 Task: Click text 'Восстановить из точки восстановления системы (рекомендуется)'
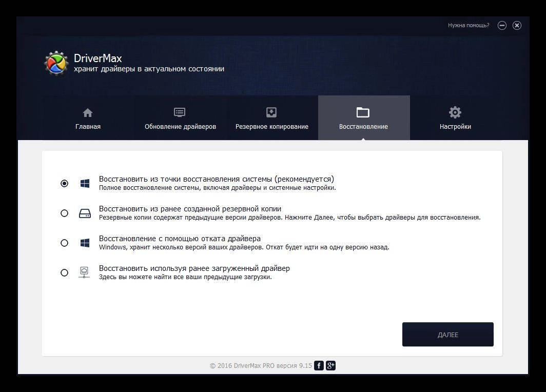[216, 179]
